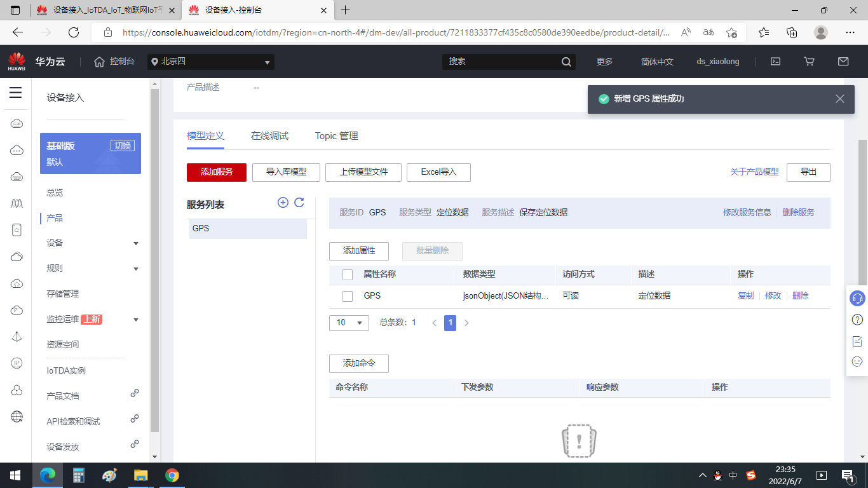Click 修改 for the GPS property
Viewport: 868px width, 488px height.
773,296
